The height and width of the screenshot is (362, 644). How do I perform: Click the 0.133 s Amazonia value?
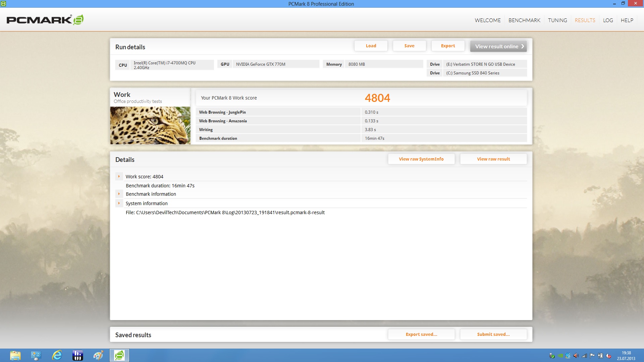[x=371, y=121]
